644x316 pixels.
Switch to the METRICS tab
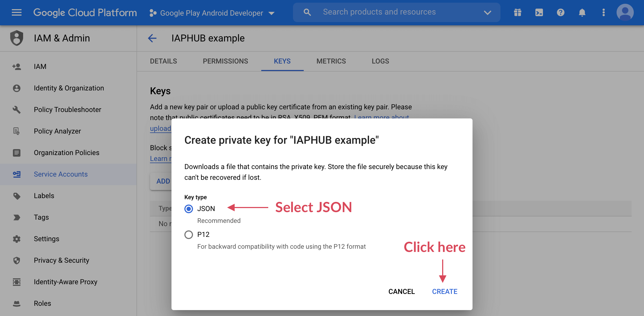(x=331, y=61)
